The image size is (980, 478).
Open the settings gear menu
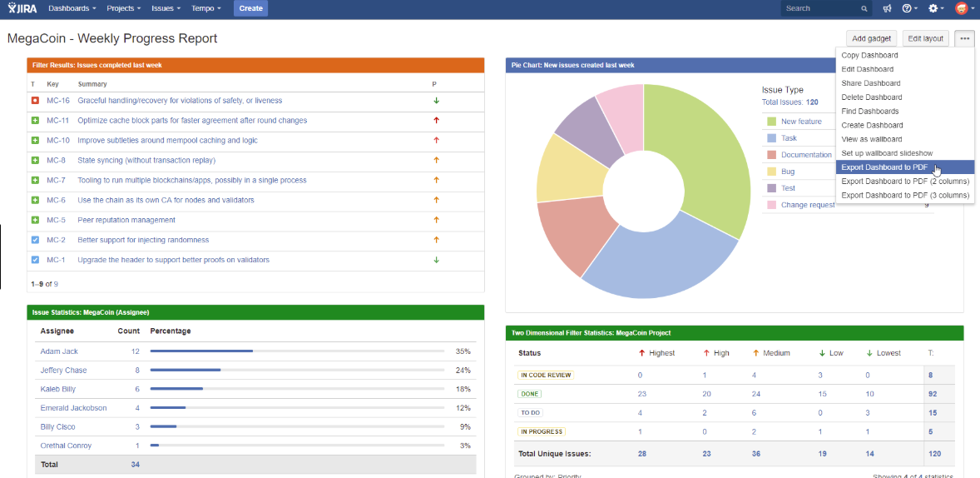(x=936, y=9)
